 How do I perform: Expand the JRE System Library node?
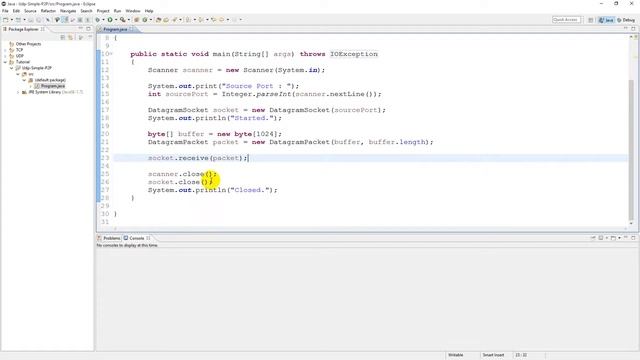[x=18, y=92]
